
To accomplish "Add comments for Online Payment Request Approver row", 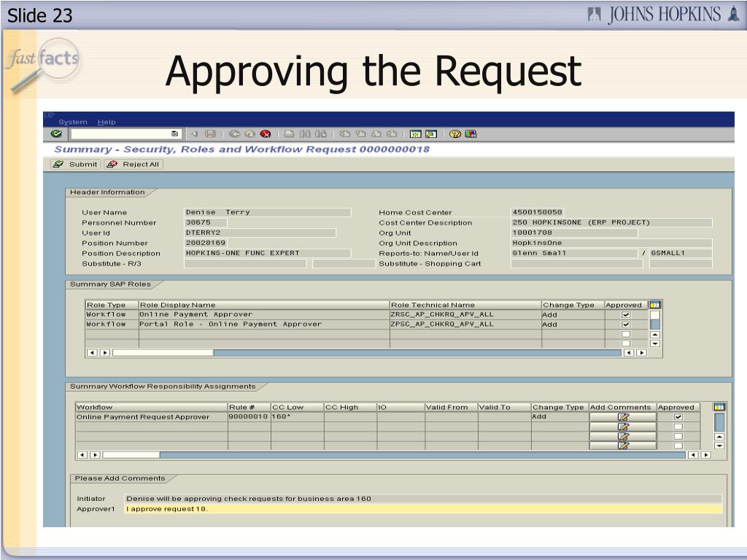I will [623, 417].
